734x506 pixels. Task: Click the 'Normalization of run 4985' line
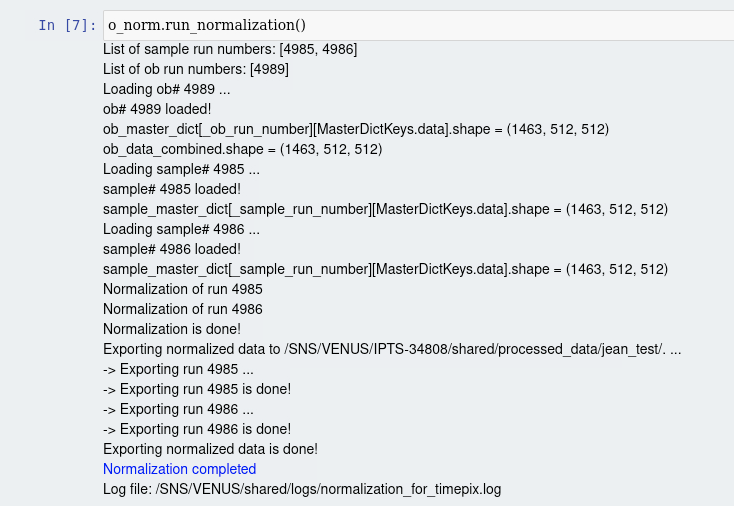click(183, 289)
